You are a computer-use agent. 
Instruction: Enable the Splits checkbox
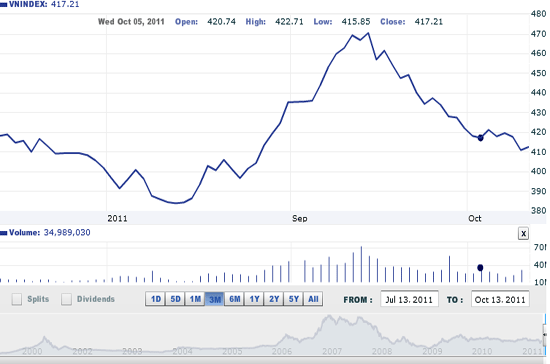coord(16,299)
